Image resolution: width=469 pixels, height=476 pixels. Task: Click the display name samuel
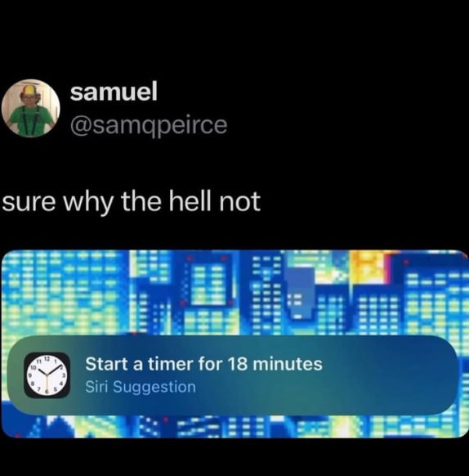click(x=114, y=92)
